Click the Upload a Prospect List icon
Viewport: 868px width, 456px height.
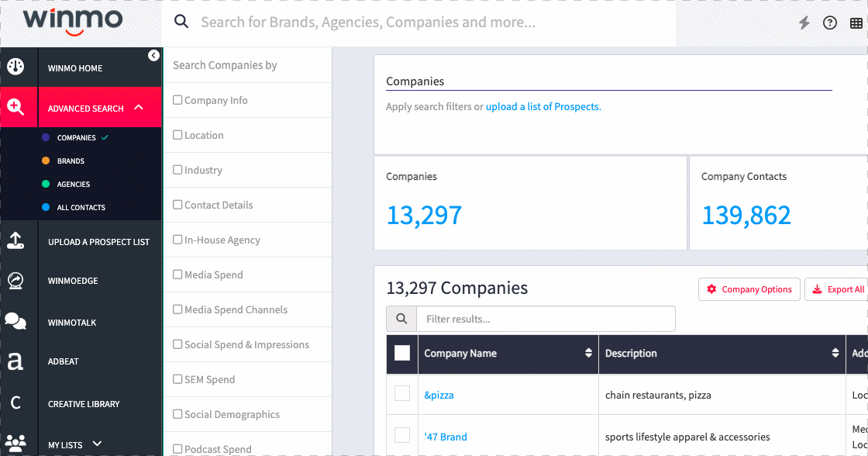pyautogui.click(x=15, y=241)
